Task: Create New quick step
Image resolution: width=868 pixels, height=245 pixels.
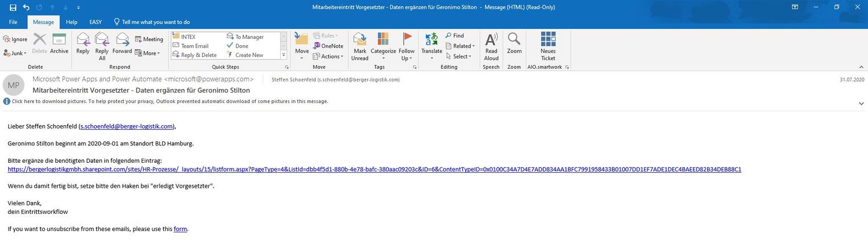Action: 245,55
